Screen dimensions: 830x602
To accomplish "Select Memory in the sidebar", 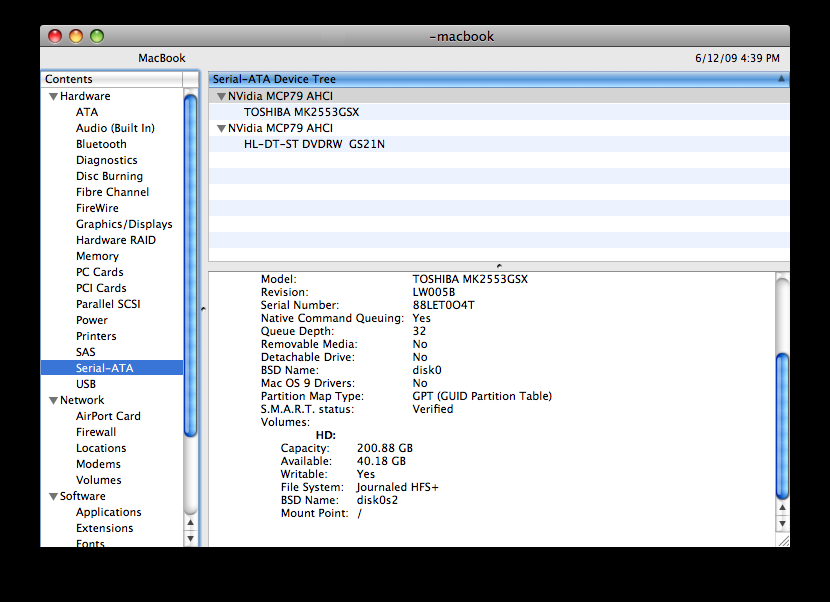I will (97, 256).
